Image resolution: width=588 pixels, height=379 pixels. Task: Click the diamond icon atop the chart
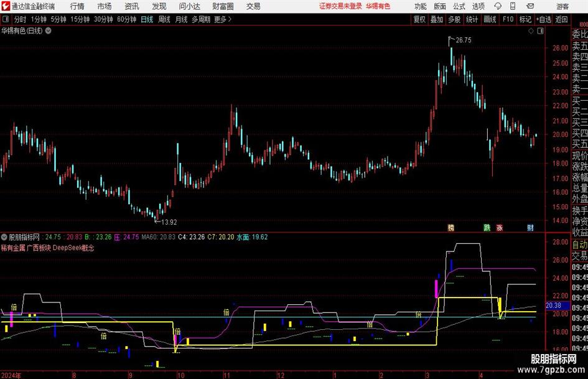tap(531, 31)
